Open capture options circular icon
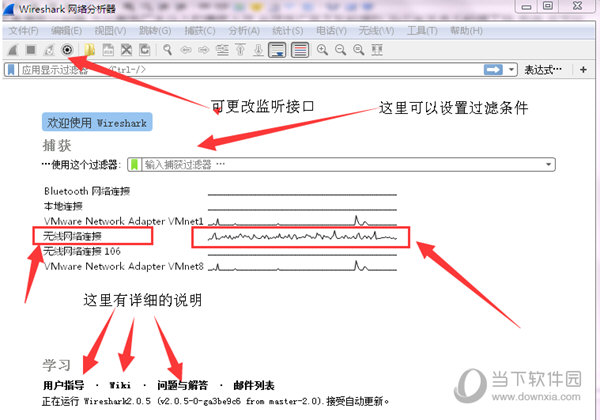The image size is (600, 420). pyautogui.click(x=67, y=50)
